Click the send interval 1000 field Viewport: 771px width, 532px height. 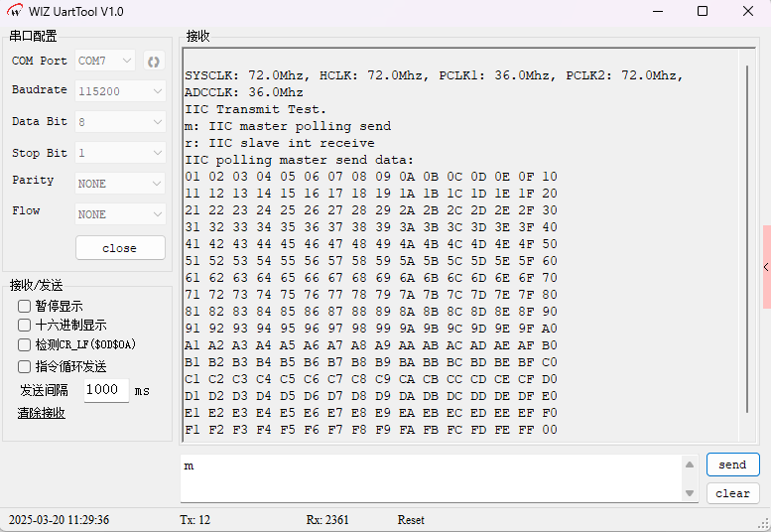(x=105, y=390)
